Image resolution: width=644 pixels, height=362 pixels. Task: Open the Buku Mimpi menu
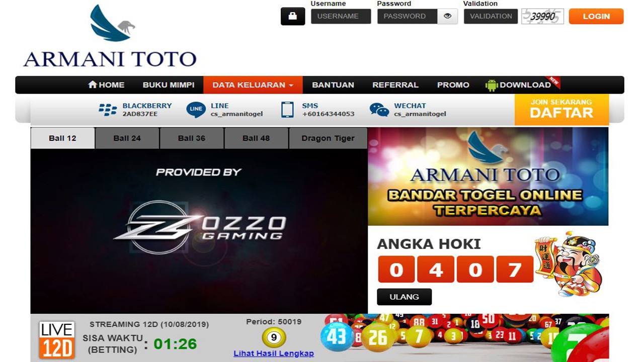pos(169,85)
